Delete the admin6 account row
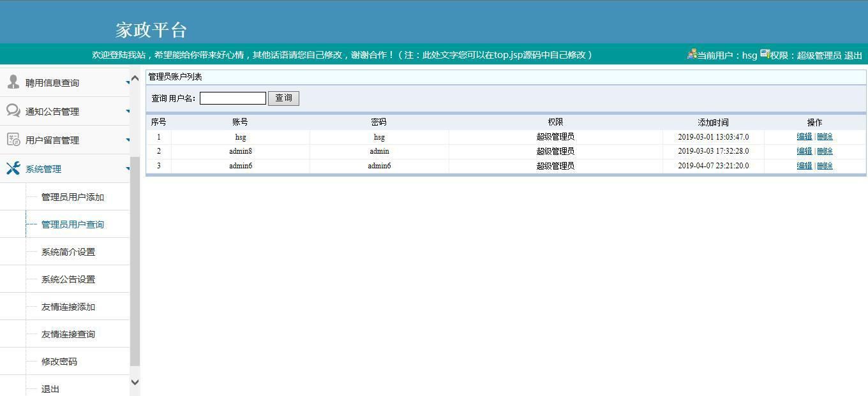Screen dimensions: 868x396 (x=825, y=166)
